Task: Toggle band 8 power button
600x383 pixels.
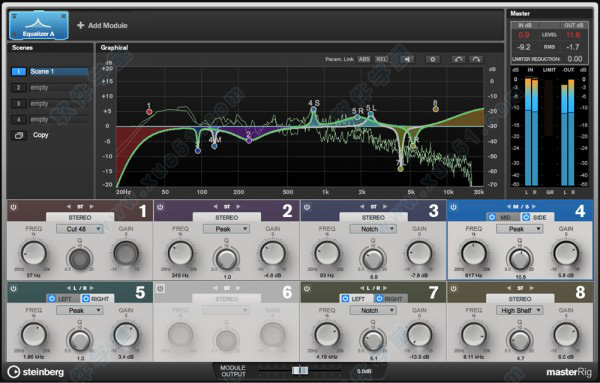Action: [x=453, y=288]
